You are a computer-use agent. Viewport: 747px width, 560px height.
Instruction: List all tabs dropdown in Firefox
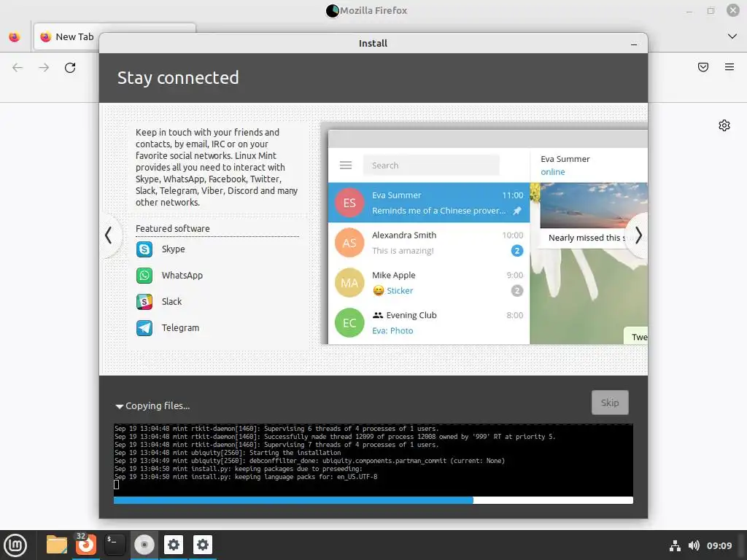click(732, 36)
